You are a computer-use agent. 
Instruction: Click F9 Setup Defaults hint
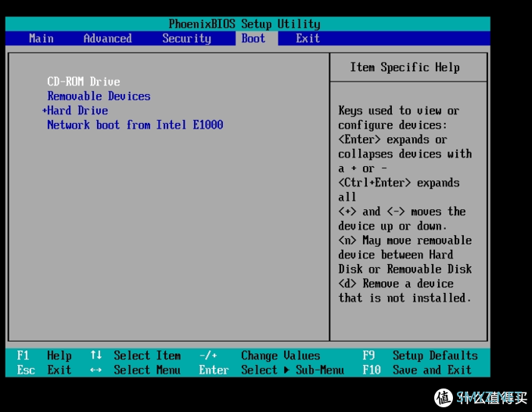click(420, 356)
